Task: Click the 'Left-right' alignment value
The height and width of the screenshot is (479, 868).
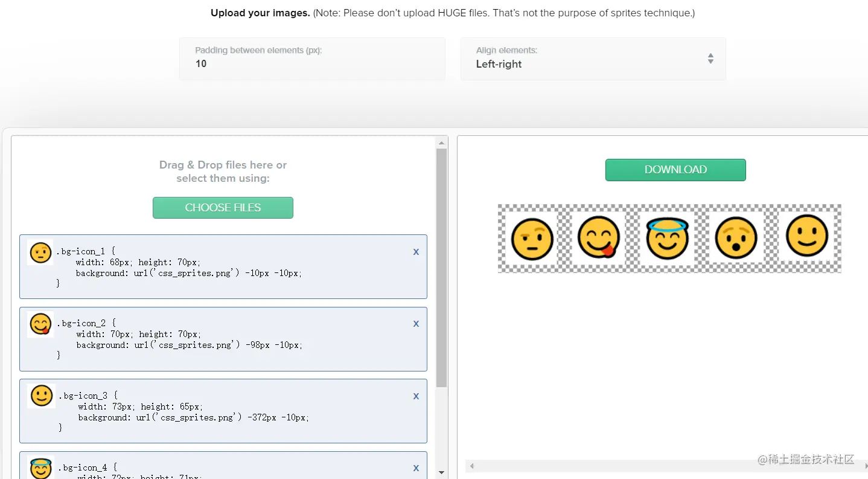Action: point(499,64)
